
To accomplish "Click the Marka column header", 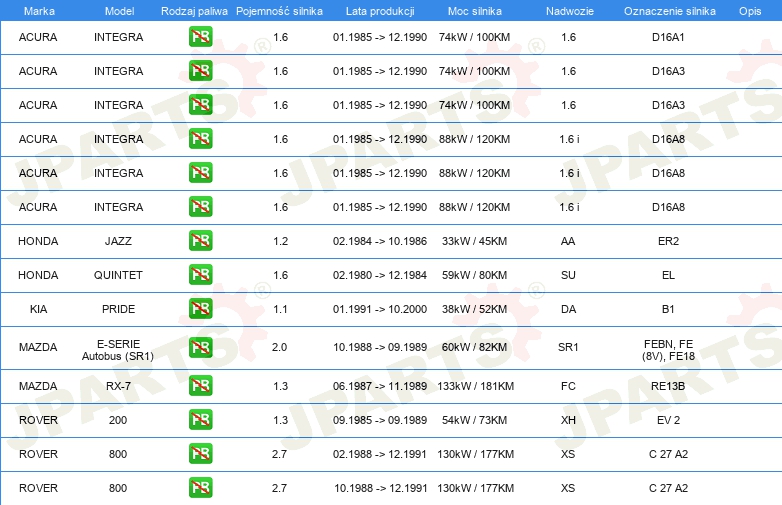I will pos(39,11).
